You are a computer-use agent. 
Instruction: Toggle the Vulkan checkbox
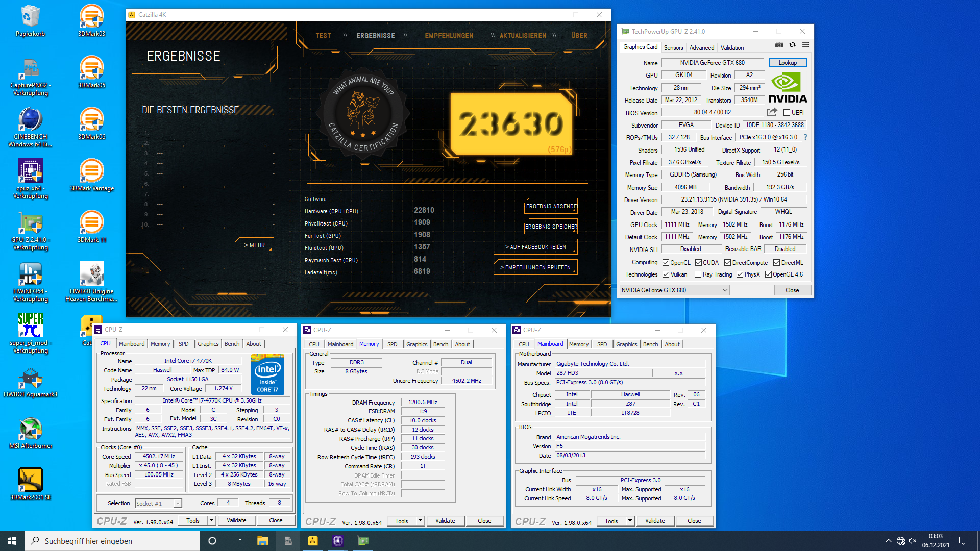(x=666, y=274)
